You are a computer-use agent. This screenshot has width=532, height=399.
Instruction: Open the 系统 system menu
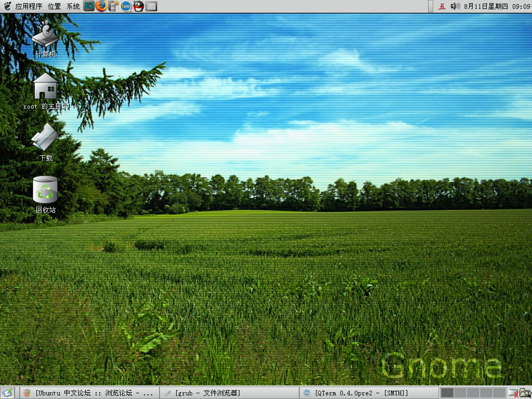[x=73, y=6]
